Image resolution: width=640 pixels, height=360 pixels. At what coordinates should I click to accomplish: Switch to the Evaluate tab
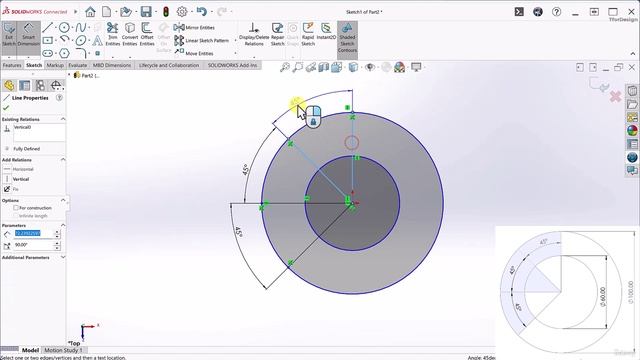click(78, 65)
